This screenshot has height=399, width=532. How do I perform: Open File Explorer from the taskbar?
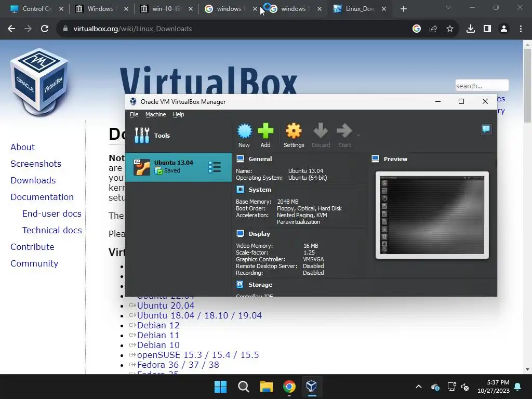[267, 387]
